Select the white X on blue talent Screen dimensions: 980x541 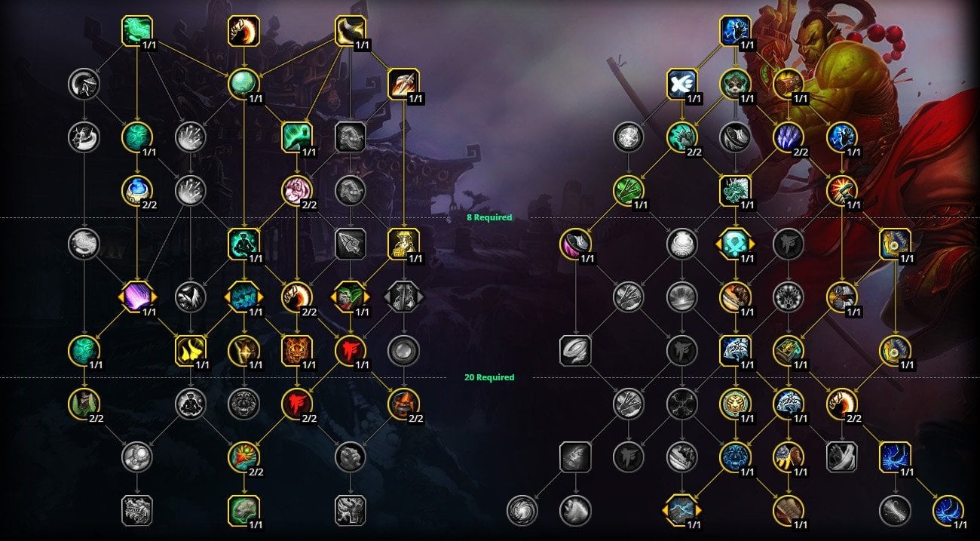click(x=682, y=84)
